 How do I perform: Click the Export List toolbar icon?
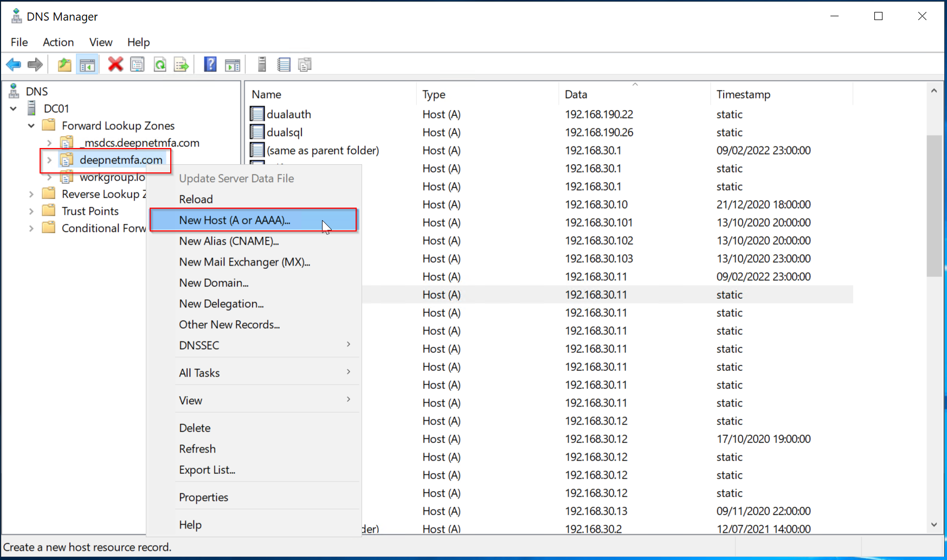click(182, 65)
